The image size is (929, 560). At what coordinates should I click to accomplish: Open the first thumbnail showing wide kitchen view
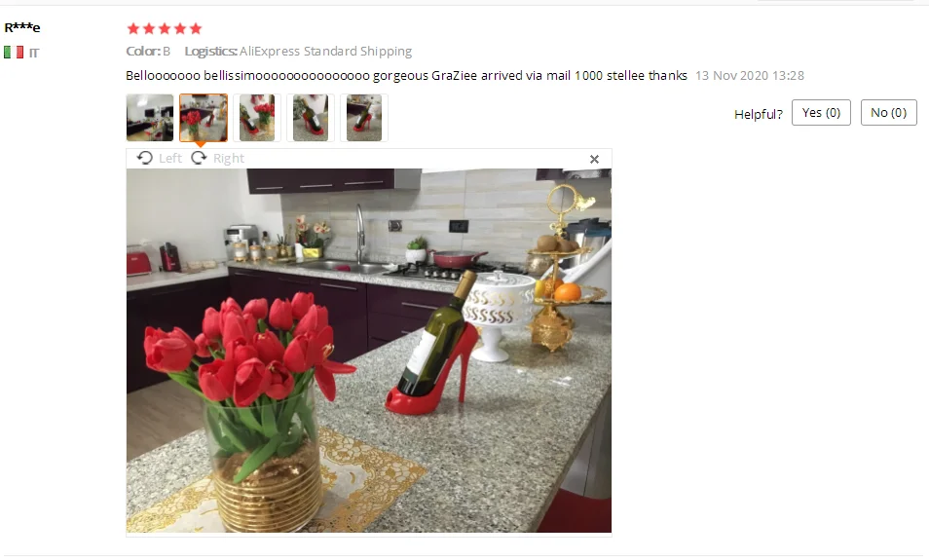[x=150, y=117]
